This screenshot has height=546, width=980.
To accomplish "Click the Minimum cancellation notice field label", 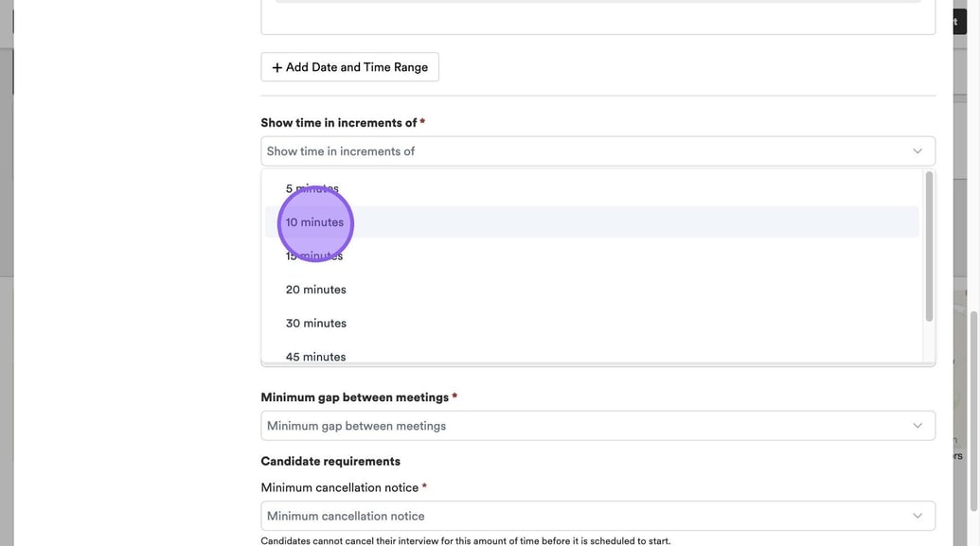I will (339, 487).
